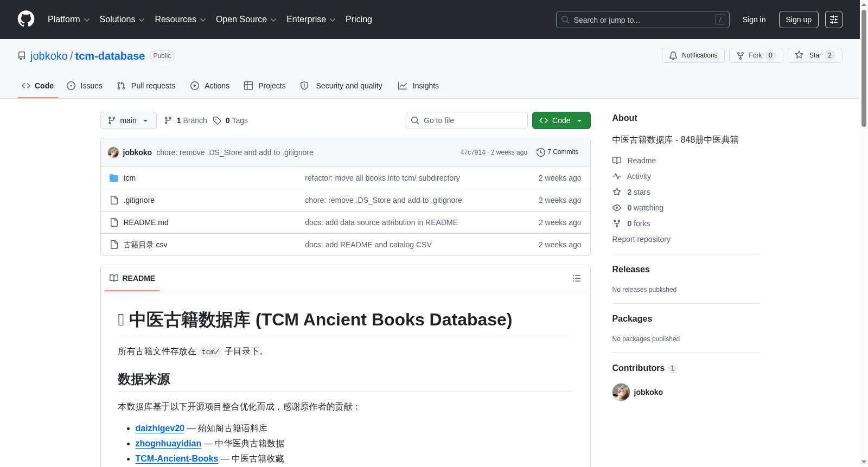Open the Security and quality tab
The height and width of the screenshot is (467, 868).
341,86
